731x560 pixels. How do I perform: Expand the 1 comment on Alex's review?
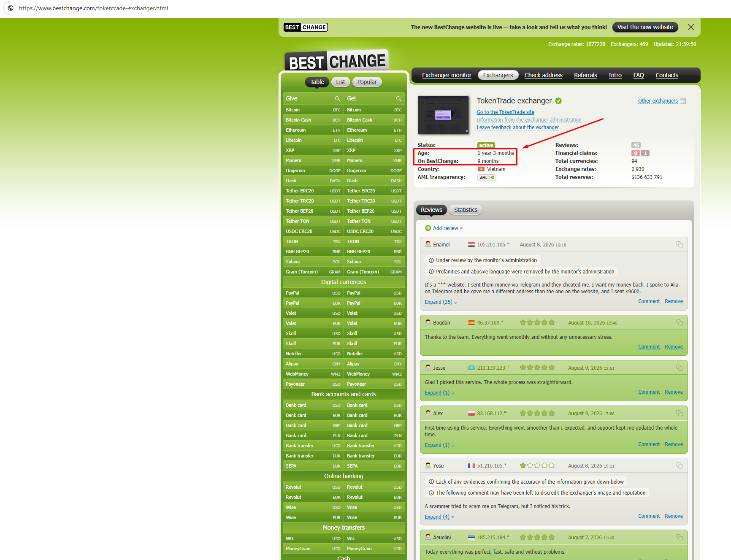(x=439, y=445)
